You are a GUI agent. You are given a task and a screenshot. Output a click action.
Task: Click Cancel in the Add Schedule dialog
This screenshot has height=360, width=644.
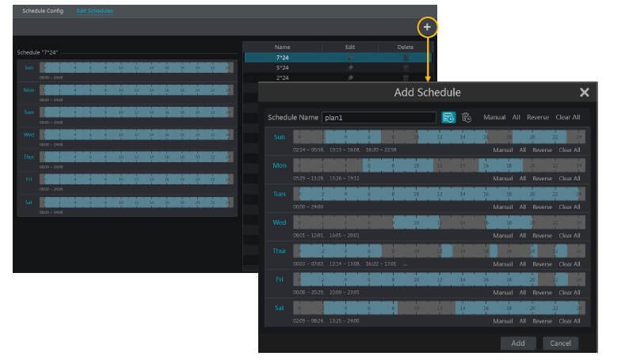(560, 343)
